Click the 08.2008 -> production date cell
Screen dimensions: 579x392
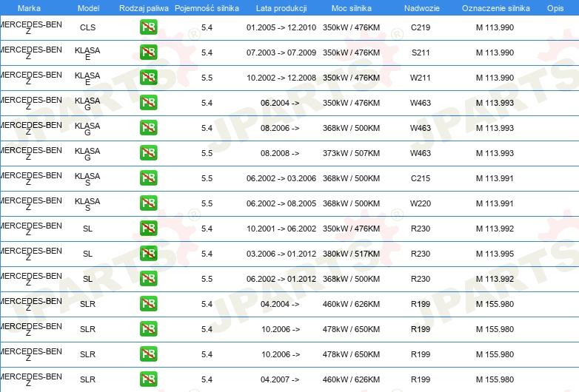(280, 153)
